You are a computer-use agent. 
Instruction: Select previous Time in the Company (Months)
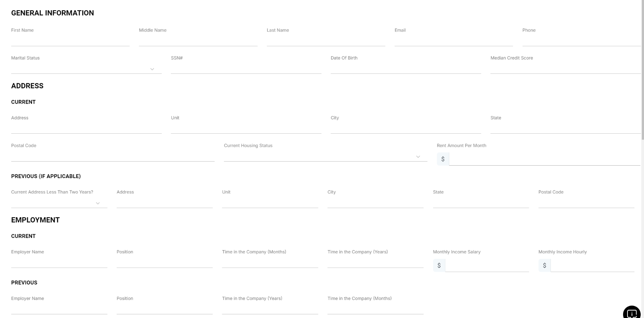point(376,310)
